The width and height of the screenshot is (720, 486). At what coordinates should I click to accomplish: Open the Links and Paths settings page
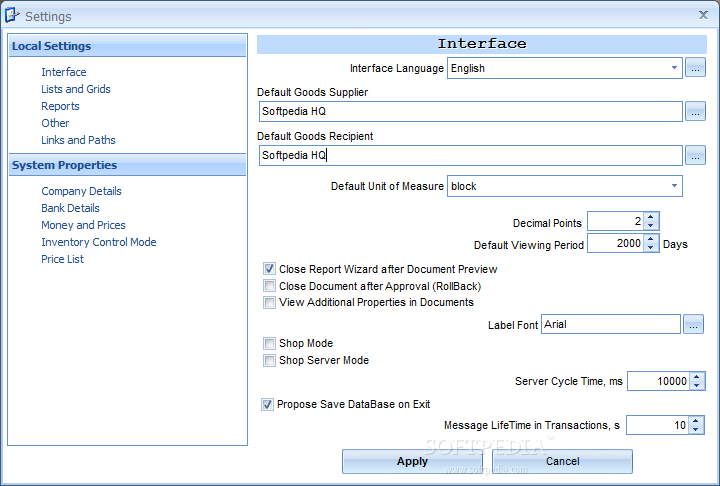(78, 140)
